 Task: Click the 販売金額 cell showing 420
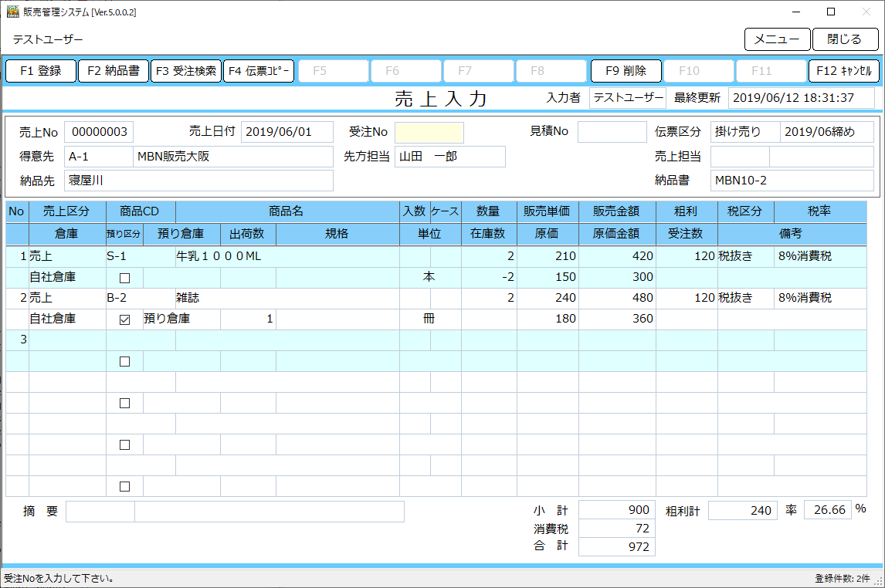[617, 256]
